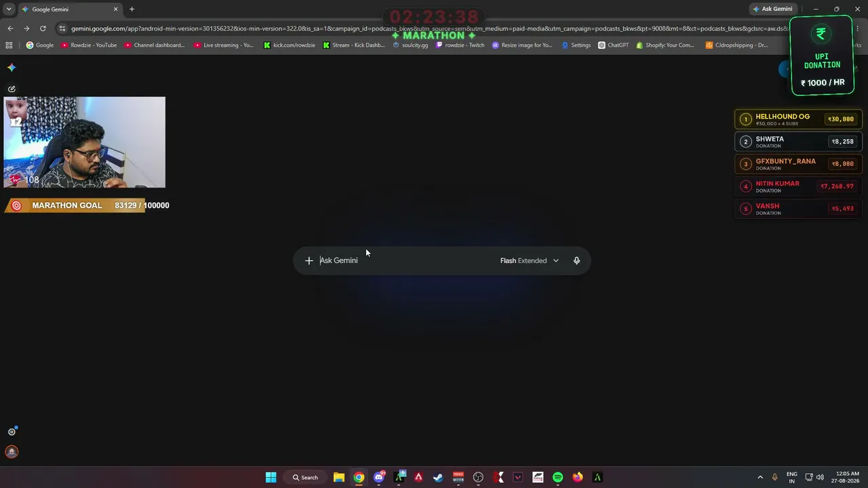Image resolution: width=868 pixels, height=488 pixels.
Task: Open the soulcity.gg bookmark
Action: click(x=410, y=45)
